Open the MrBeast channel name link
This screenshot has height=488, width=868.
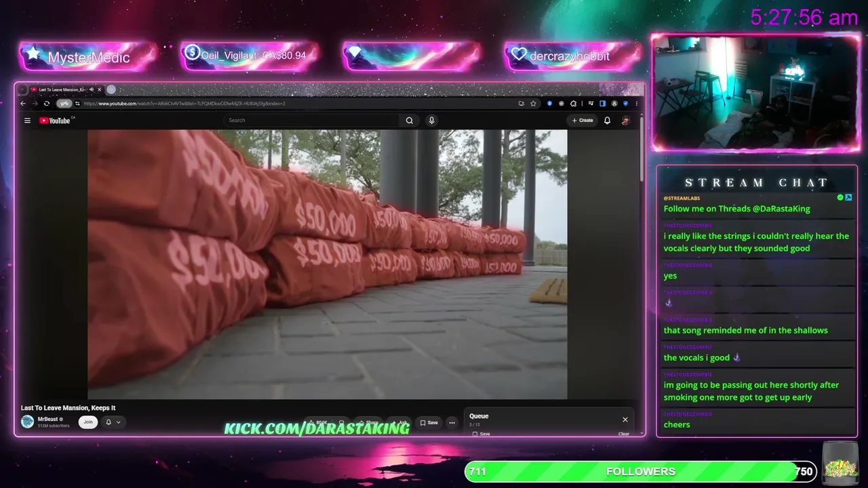pos(48,419)
